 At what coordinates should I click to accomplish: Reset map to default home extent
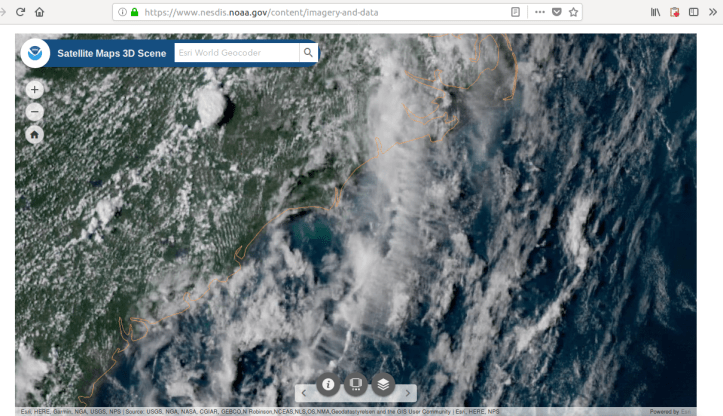(x=35, y=134)
